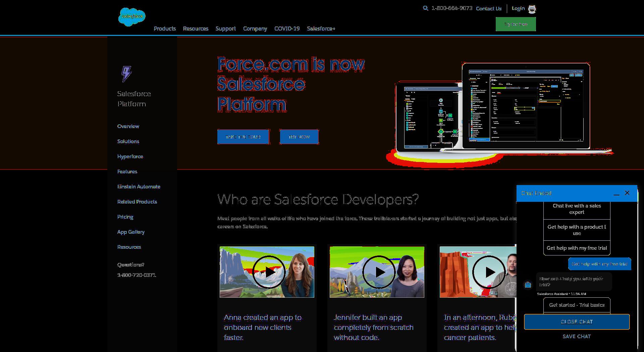Click the 'In an afternoon' card caption
This screenshot has height=352, width=644.
click(x=480, y=327)
